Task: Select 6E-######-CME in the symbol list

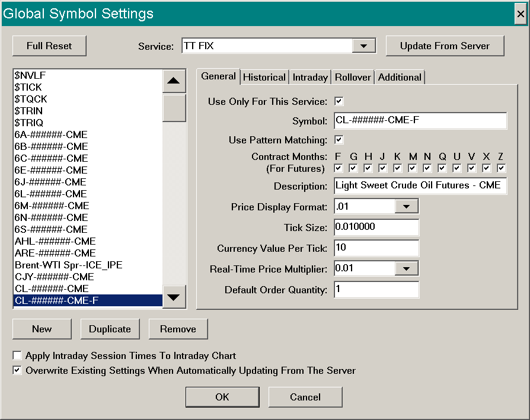Action: click(x=88, y=170)
